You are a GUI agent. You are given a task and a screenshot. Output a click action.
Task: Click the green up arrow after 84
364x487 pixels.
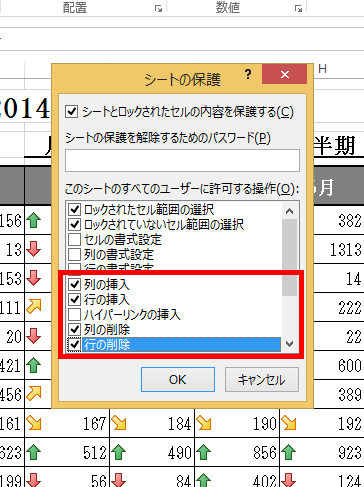point(204,480)
